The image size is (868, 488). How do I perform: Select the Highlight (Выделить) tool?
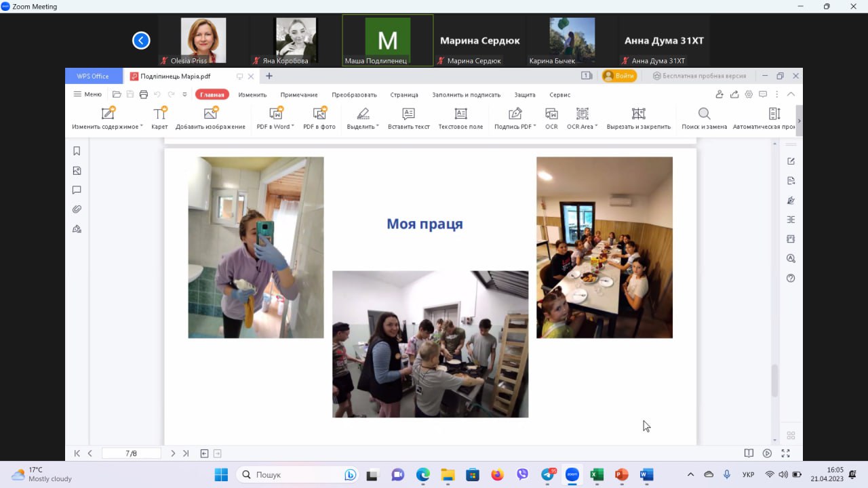click(x=361, y=118)
